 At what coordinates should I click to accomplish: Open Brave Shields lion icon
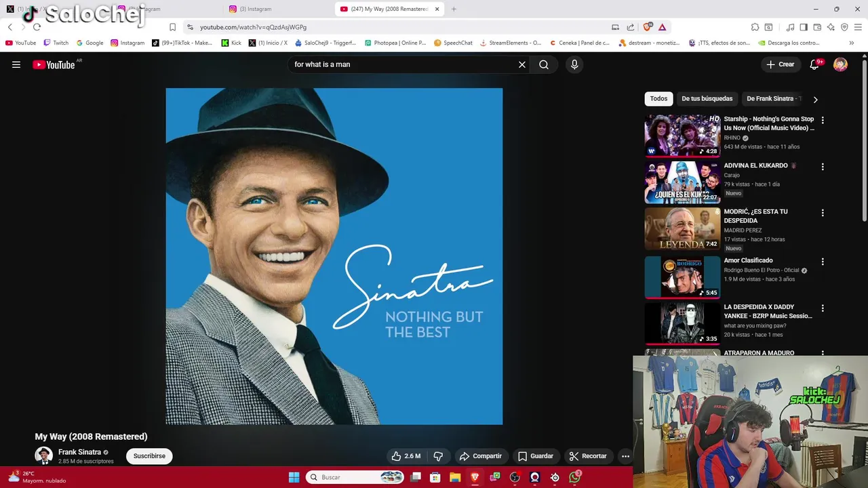coord(648,27)
